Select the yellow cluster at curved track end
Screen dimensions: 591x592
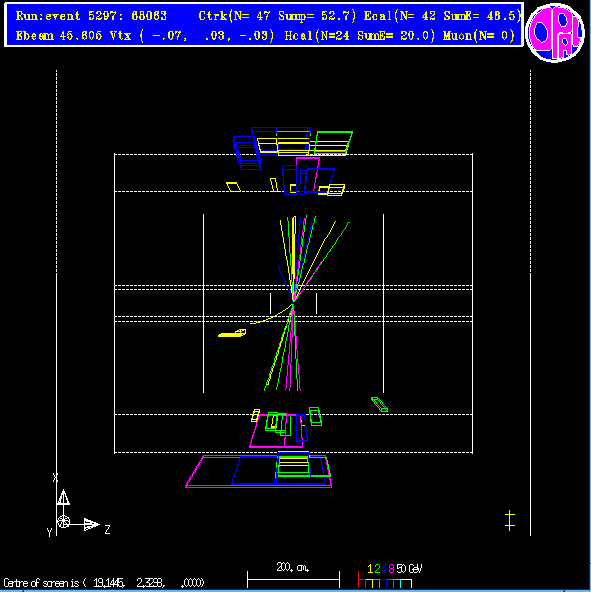click(x=232, y=333)
